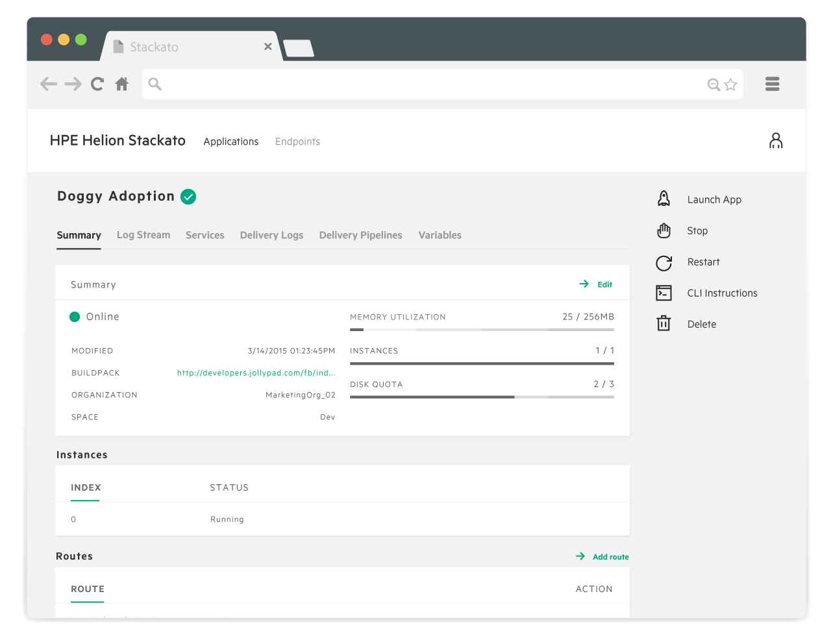Switch to the Services tab

[205, 235]
